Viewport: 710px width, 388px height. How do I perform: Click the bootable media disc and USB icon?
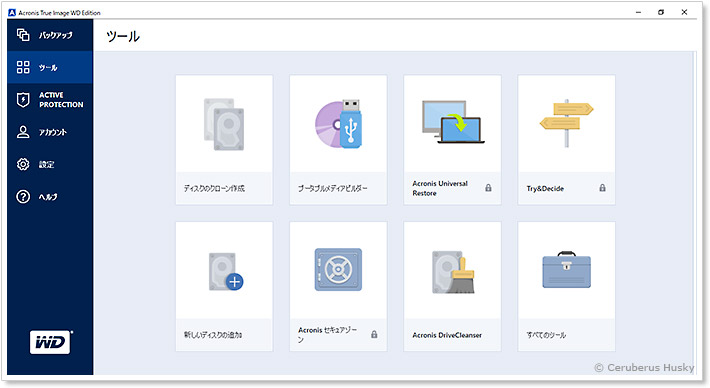pyautogui.click(x=339, y=124)
